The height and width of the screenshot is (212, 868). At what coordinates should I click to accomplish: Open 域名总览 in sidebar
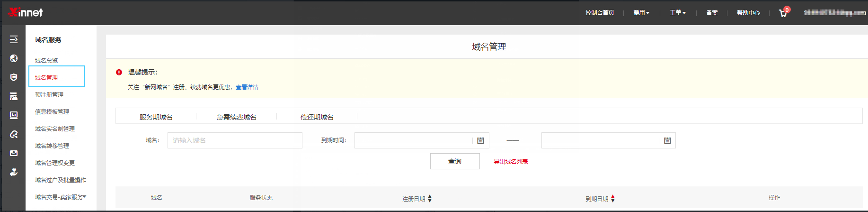(46, 60)
